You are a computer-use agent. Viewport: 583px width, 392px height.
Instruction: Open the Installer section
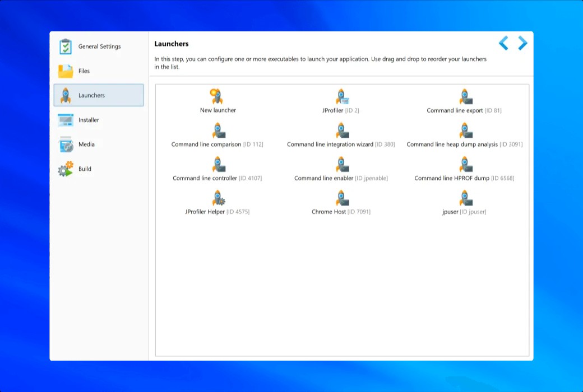coord(99,120)
